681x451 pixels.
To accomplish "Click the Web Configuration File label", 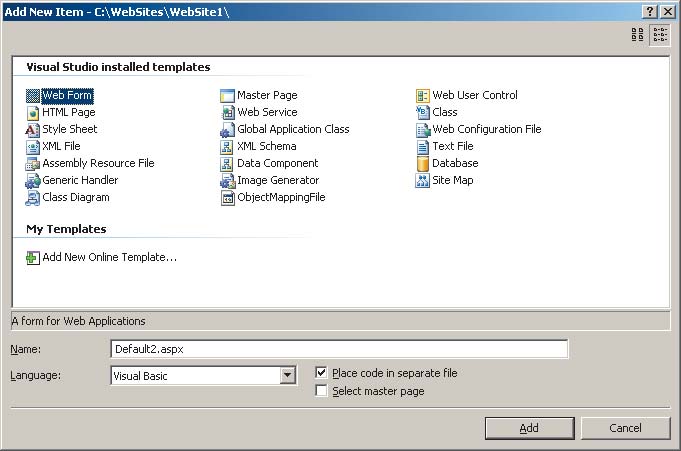I will click(487, 129).
